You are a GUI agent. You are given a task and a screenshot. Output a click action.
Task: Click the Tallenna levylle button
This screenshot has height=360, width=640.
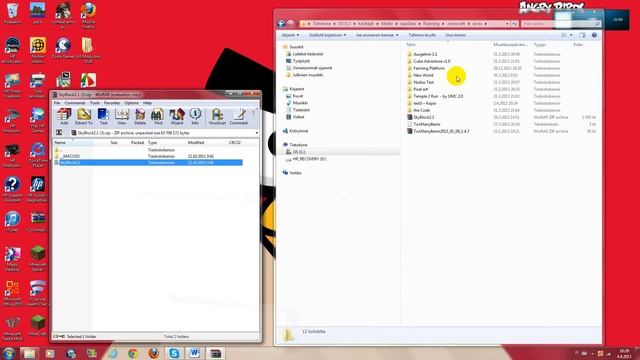click(x=422, y=35)
